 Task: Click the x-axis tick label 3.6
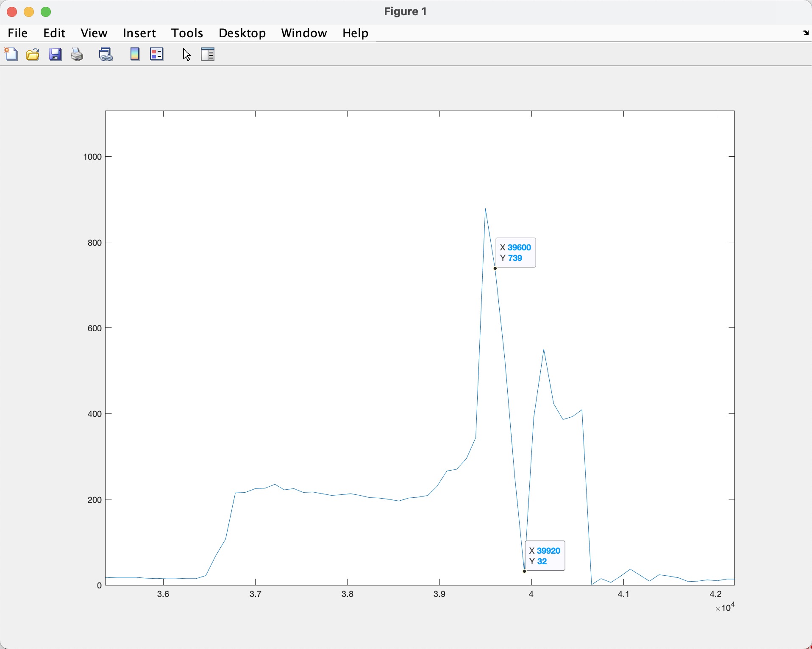coord(163,594)
